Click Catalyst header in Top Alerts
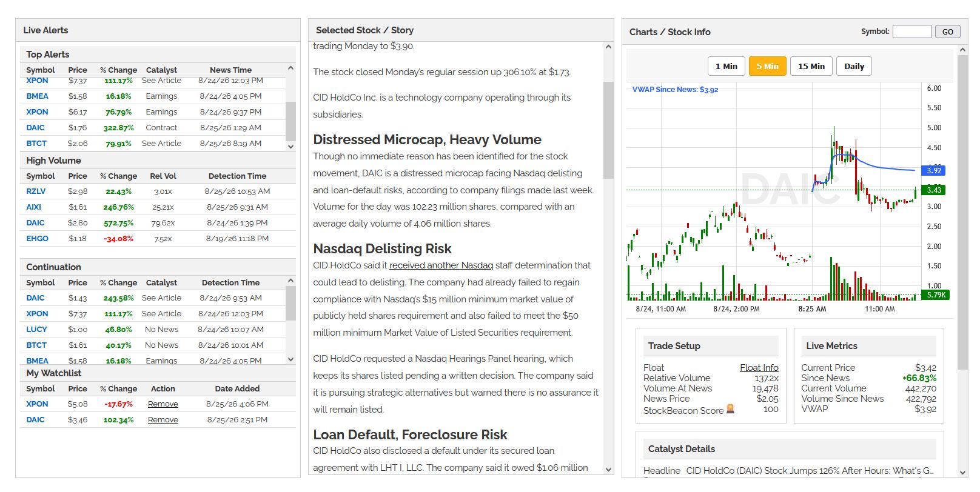980x492 pixels. click(161, 70)
